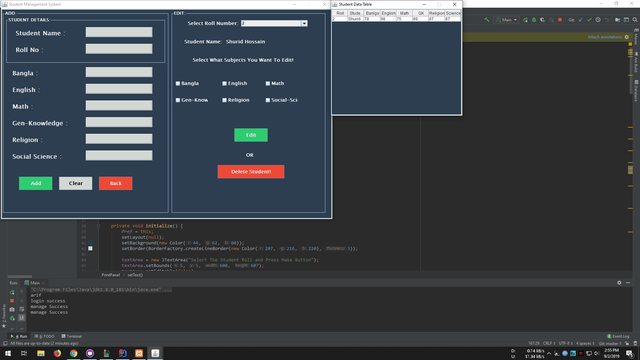640x360 pixels.
Task: Open Git history clock icon
Action: point(598,20)
